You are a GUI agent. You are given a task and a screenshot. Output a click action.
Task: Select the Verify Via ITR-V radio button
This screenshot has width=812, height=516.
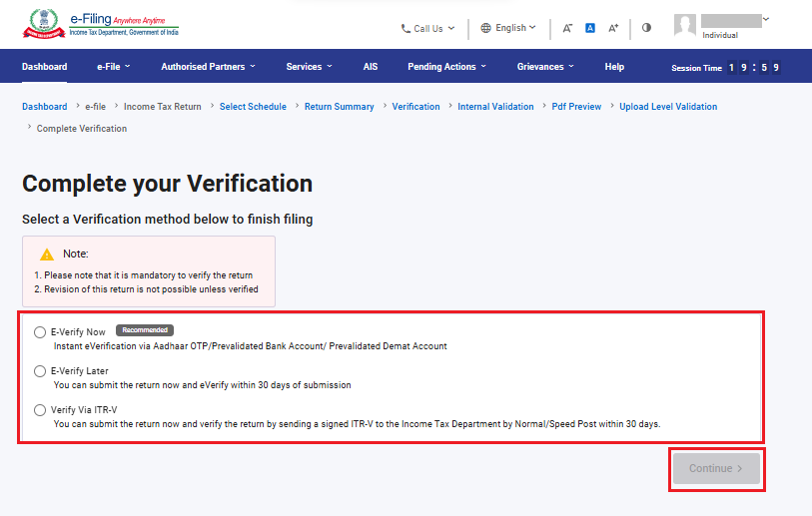pos(40,410)
